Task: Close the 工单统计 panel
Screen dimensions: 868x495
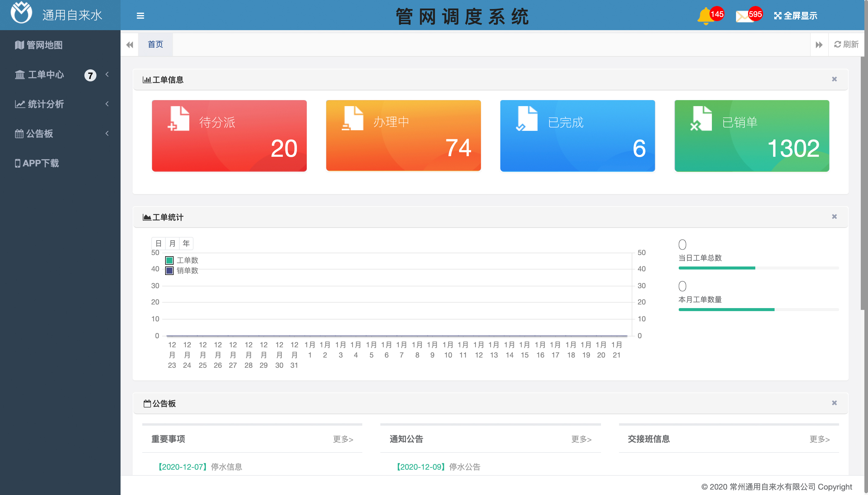Action: click(834, 216)
